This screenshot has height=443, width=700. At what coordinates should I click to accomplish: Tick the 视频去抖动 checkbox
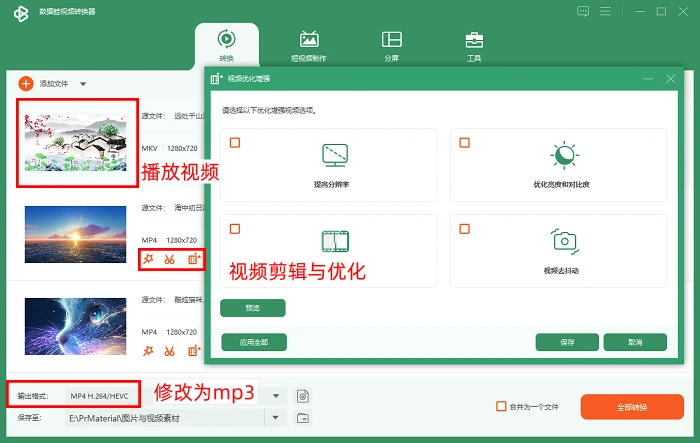point(465,229)
